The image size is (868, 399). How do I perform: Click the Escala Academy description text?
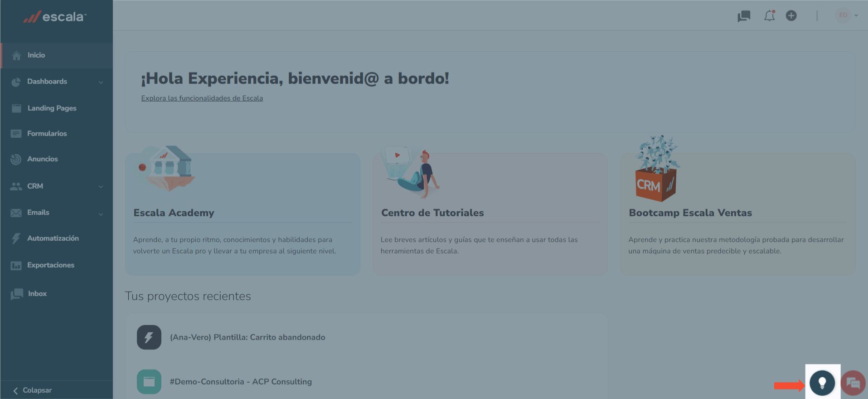click(x=234, y=245)
